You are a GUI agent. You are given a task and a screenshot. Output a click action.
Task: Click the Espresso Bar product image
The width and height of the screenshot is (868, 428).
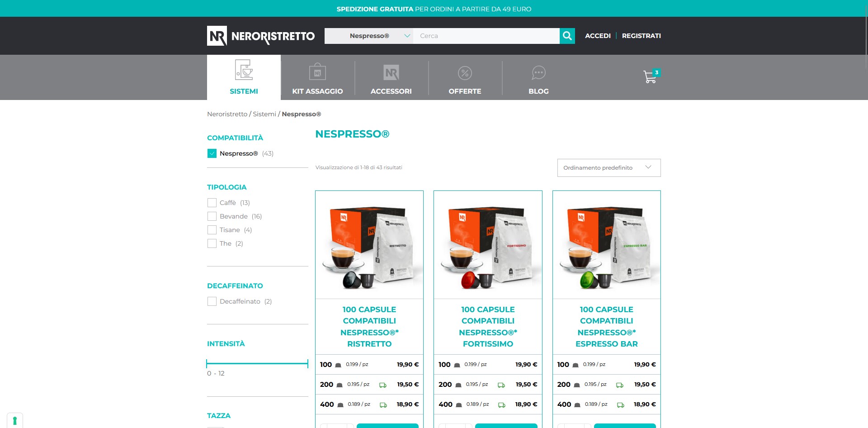[607, 245]
